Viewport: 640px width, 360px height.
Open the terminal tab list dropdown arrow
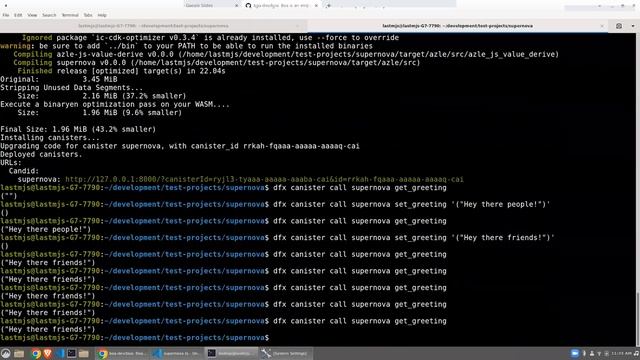click(x=633, y=26)
